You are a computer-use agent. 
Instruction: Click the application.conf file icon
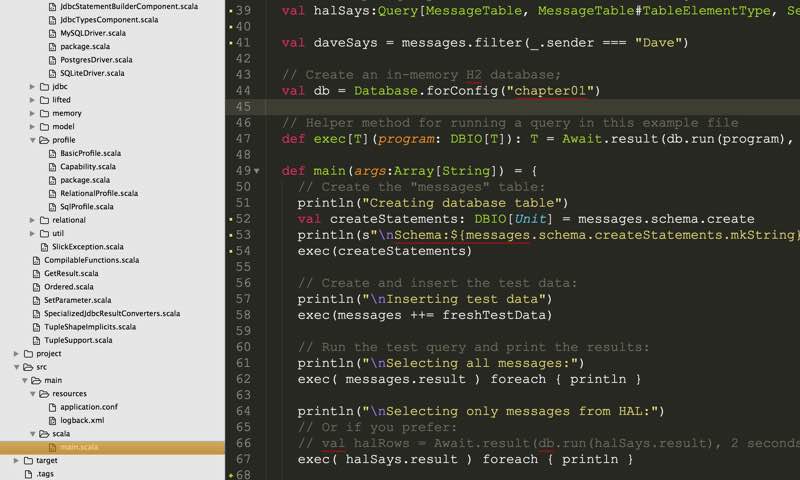(x=52, y=407)
